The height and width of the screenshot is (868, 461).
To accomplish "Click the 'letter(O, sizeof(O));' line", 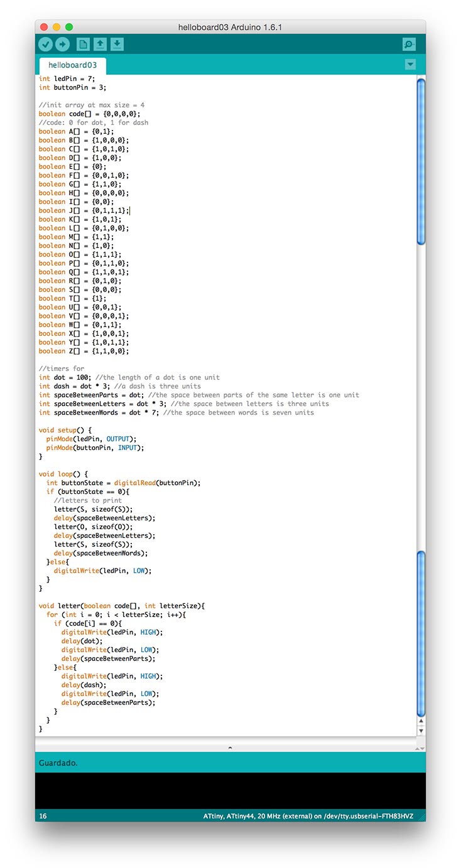I will pyautogui.click(x=93, y=527).
